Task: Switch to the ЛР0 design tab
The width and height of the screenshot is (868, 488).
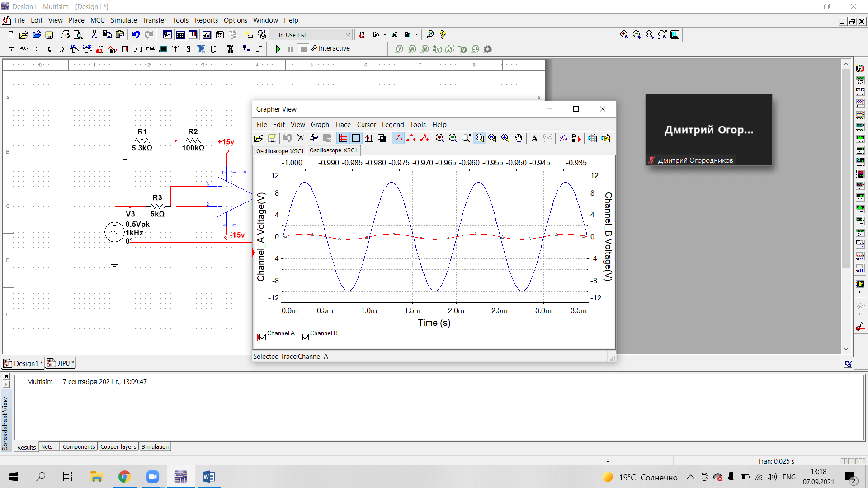Action: [x=61, y=363]
